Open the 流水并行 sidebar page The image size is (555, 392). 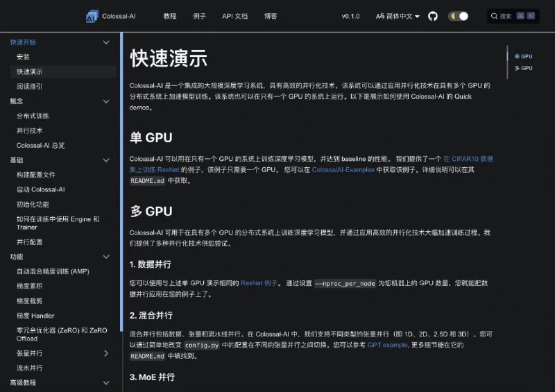[29, 368]
